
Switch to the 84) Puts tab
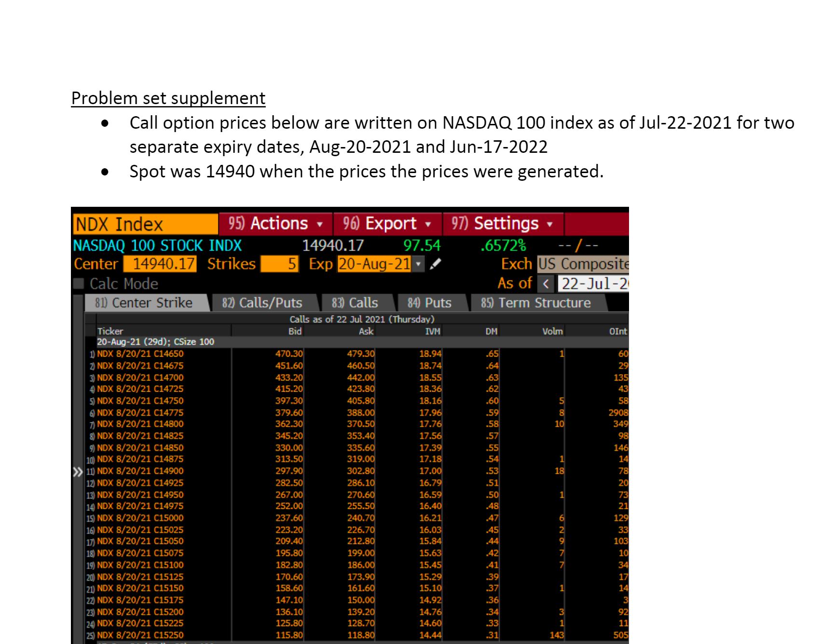[429, 303]
